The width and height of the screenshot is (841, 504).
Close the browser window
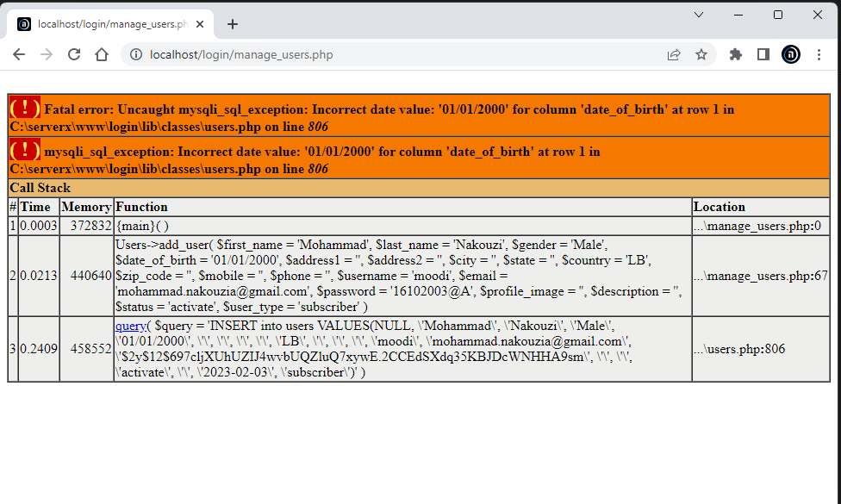(x=818, y=15)
